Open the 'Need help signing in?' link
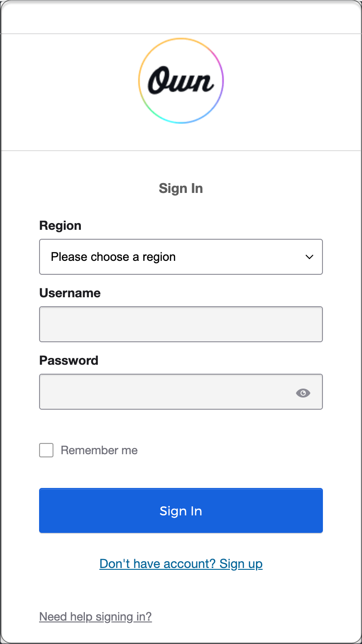The image size is (362, 644). 96,617
